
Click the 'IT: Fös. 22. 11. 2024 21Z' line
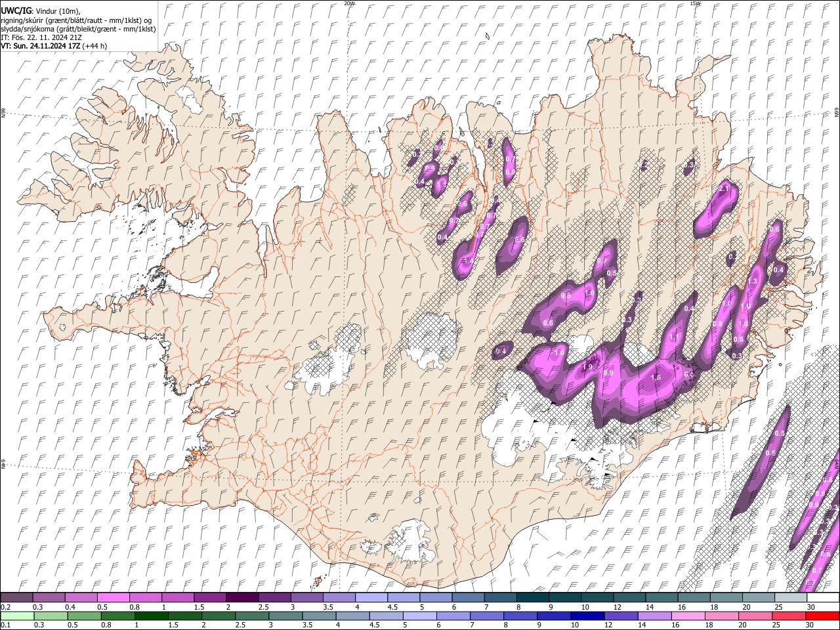coord(41,37)
